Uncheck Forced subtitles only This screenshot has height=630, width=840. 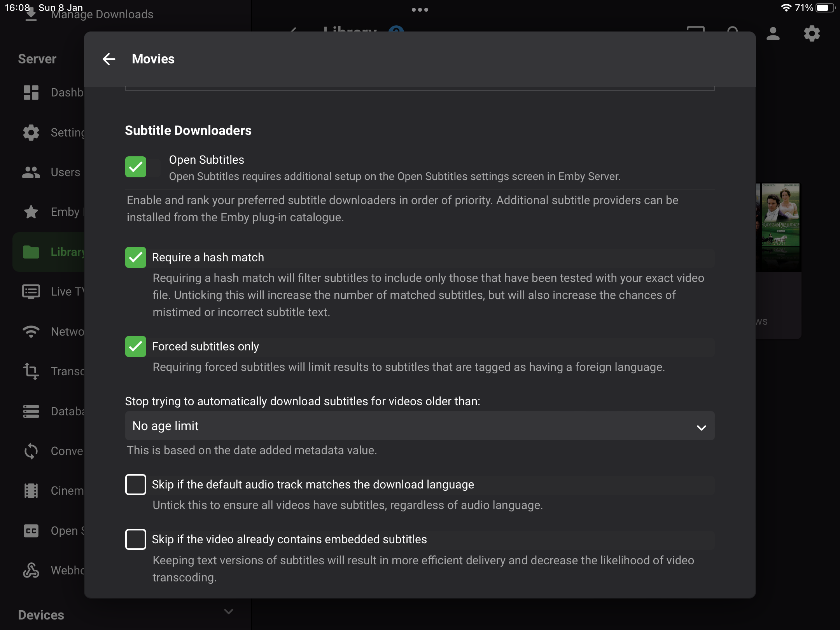point(135,346)
